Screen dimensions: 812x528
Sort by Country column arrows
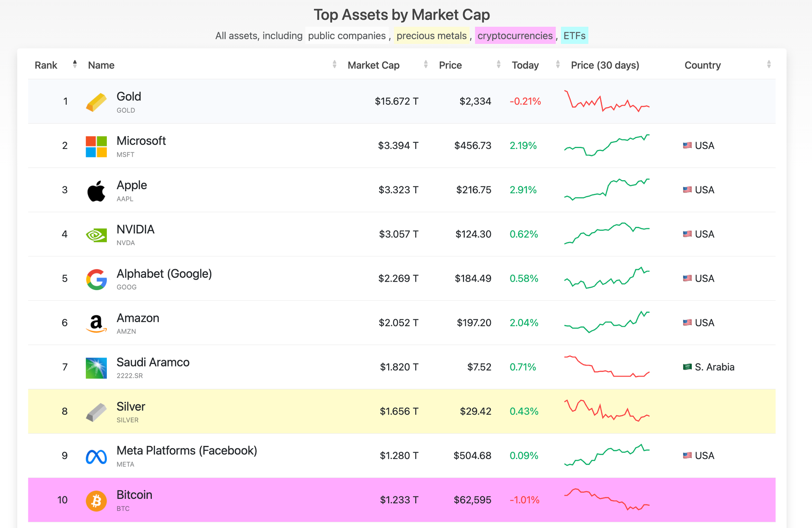point(769,65)
